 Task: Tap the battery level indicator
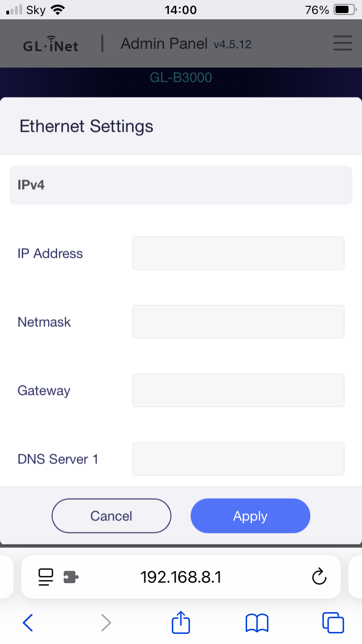click(x=344, y=9)
